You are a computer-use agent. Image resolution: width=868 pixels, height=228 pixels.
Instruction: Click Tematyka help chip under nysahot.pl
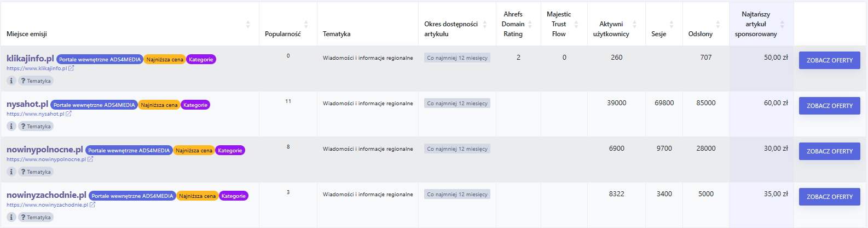[36, 126]
